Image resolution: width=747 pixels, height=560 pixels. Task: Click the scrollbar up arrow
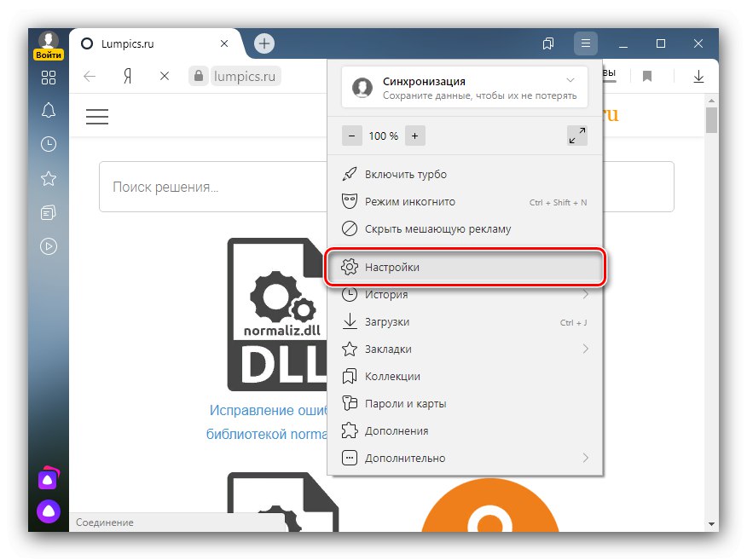click(x=711, y=101)
